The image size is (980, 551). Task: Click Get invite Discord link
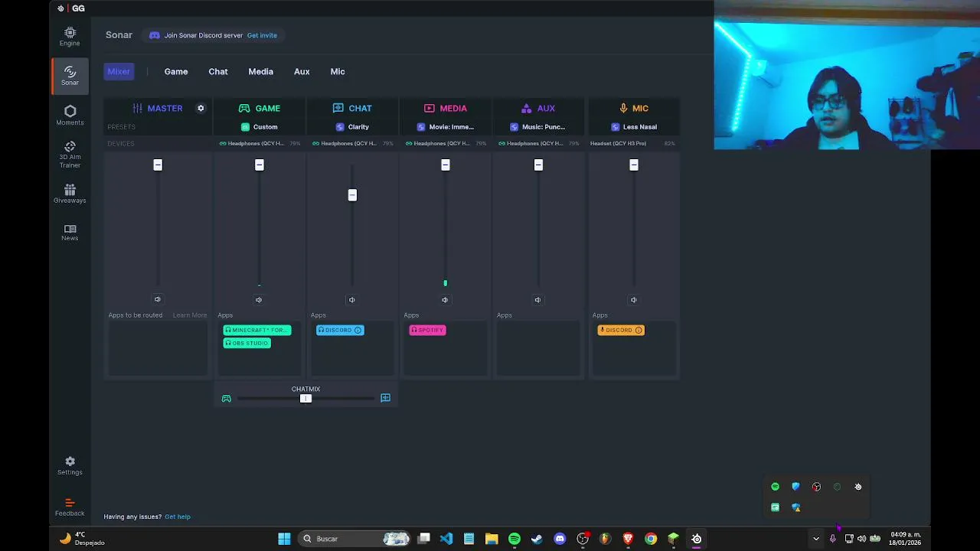(262, 35)
